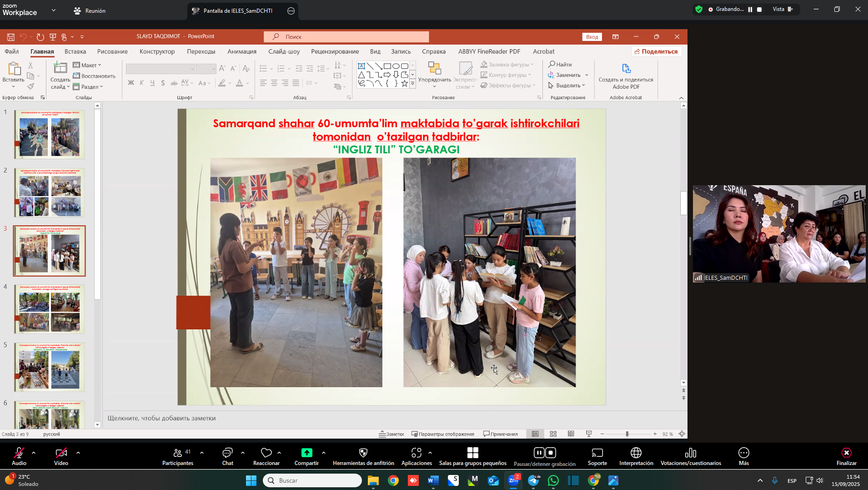Image resolution: width=868 pixels, height=490 pixels.
Task: Switch to reading view icon
Action: 571,434
